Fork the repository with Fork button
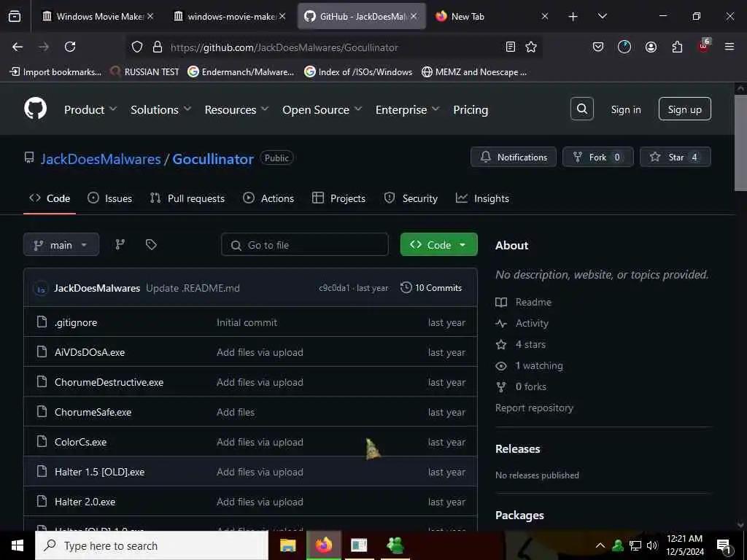747x560 pixels. coord(598,157)
